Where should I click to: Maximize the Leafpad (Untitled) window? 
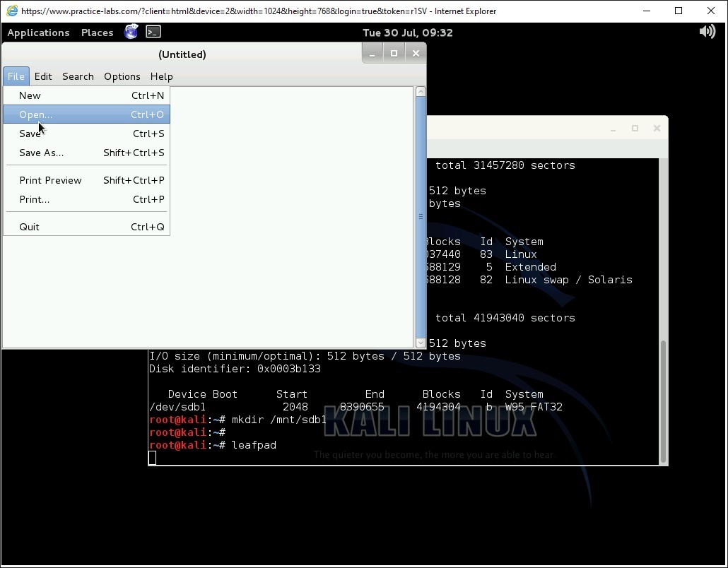(394, 54)
